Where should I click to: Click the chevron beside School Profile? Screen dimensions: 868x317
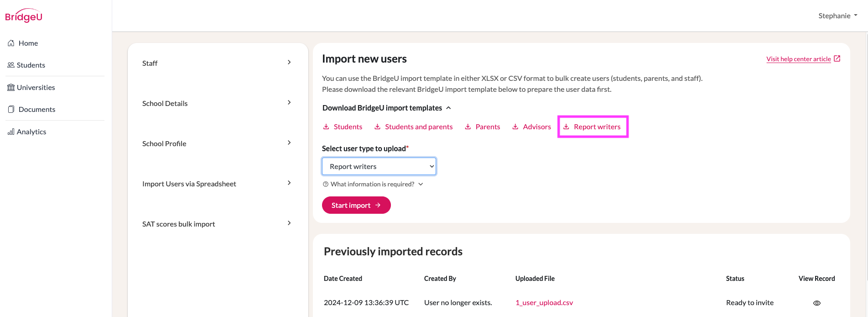click(x=289, y=143)
